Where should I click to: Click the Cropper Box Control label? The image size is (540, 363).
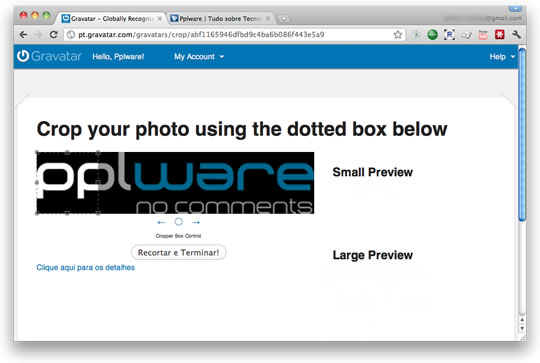pyautogui.click(x=178, y=236)
